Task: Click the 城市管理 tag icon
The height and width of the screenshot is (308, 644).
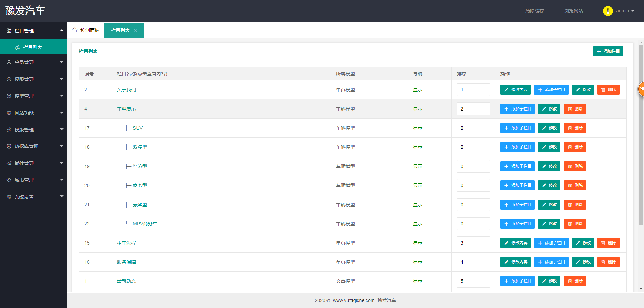Action: [9, 180]
